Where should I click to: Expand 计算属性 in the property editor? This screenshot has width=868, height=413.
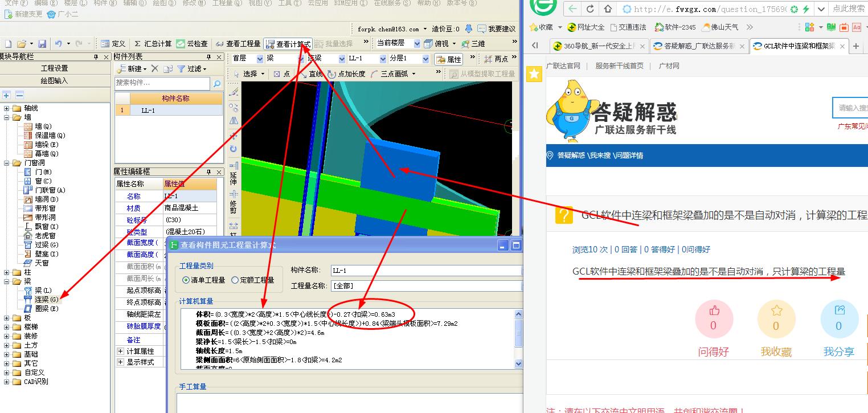(x=120, y=351)
